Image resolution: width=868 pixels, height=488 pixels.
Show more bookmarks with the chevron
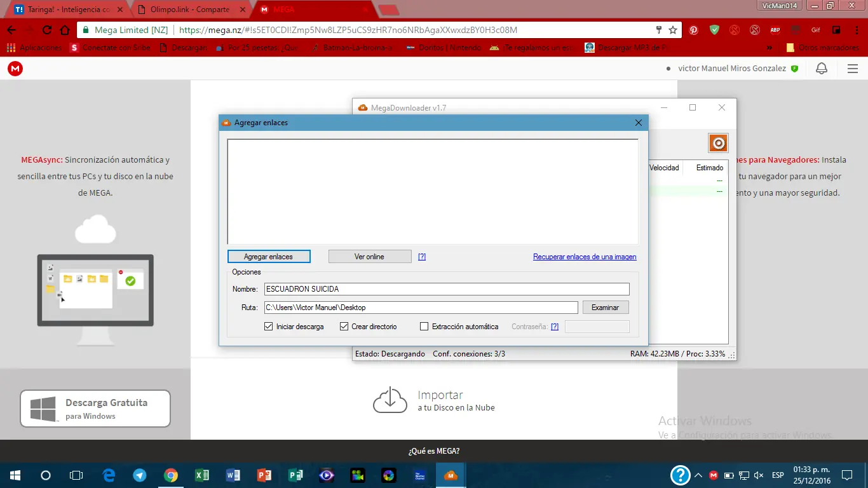click(770, 48)
